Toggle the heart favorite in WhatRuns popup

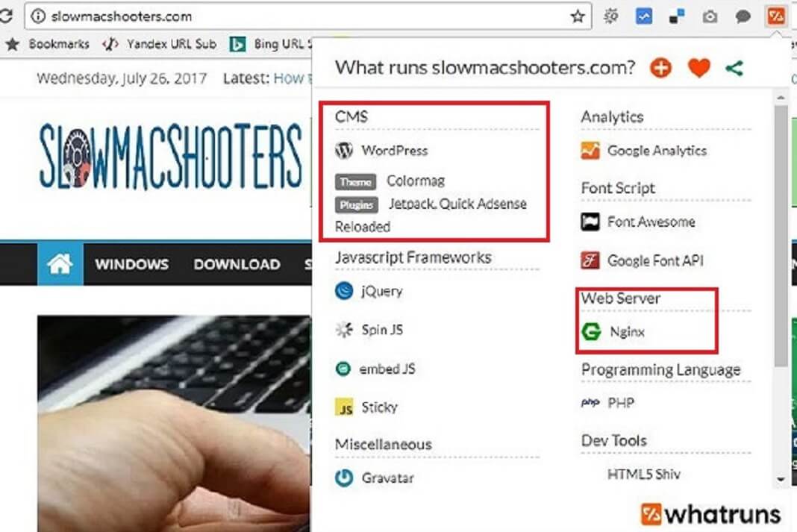coord(698,67)
